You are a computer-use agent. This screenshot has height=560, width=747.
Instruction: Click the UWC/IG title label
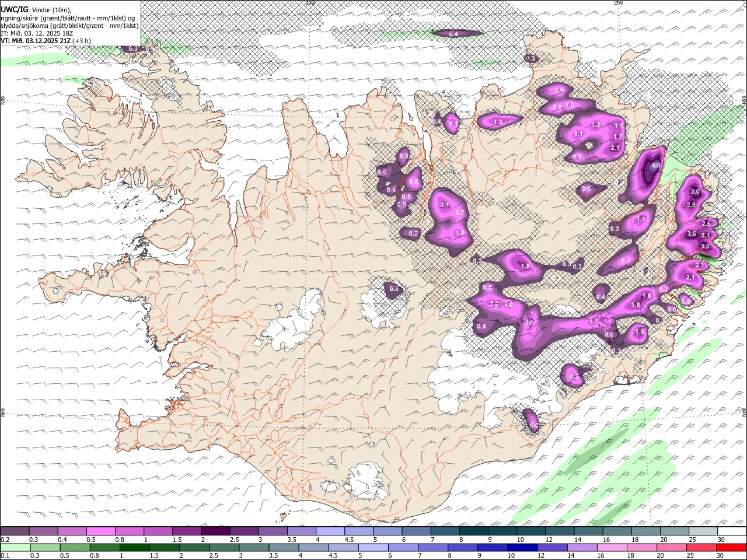click(x=14, y=10)
